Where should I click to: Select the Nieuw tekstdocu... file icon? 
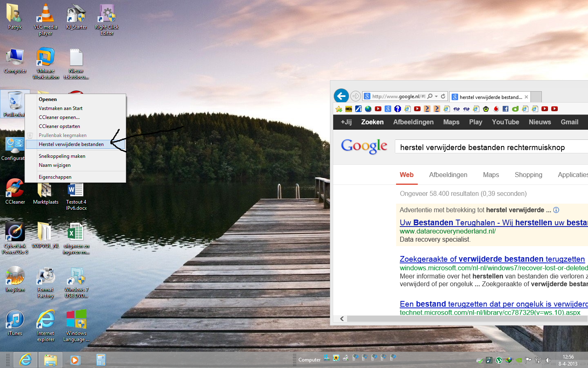pos(76,63)
